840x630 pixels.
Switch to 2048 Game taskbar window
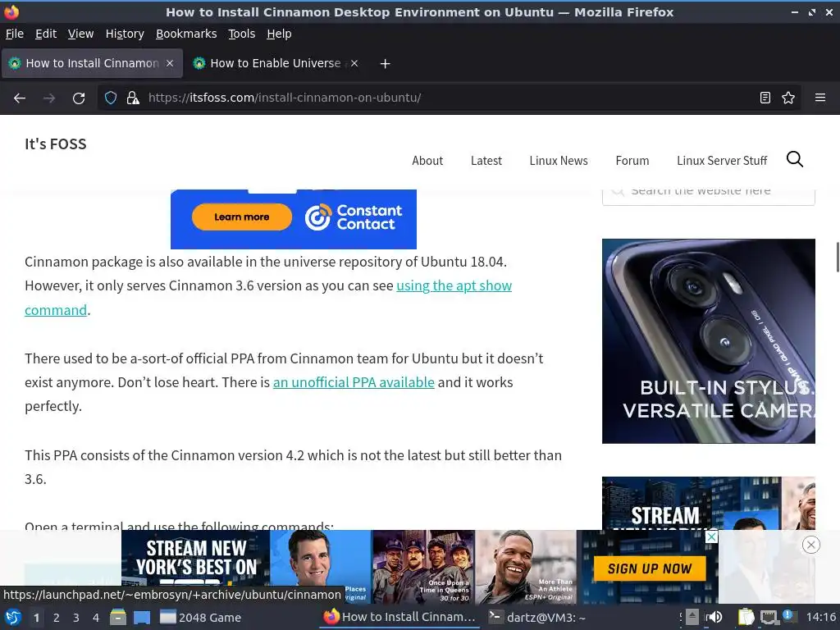tap(201, 618)
